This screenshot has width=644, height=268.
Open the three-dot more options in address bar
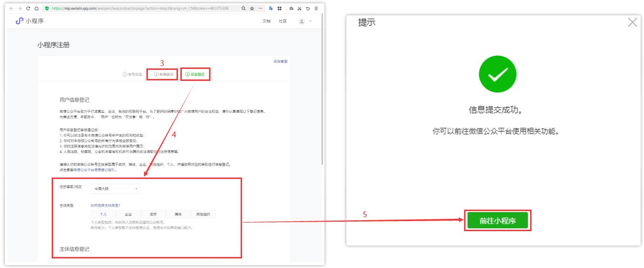pyautogui.click(x=260, y=9)
